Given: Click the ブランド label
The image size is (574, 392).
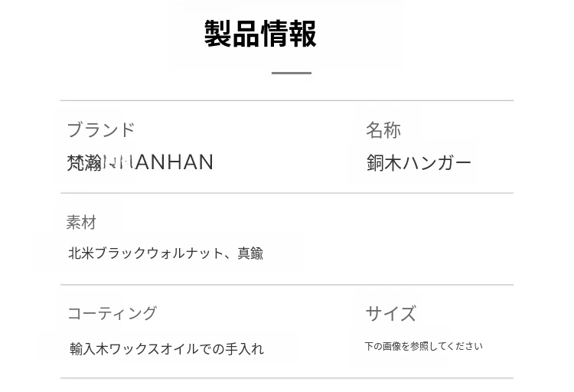Looking at the screenshot, I should [101, 130].
